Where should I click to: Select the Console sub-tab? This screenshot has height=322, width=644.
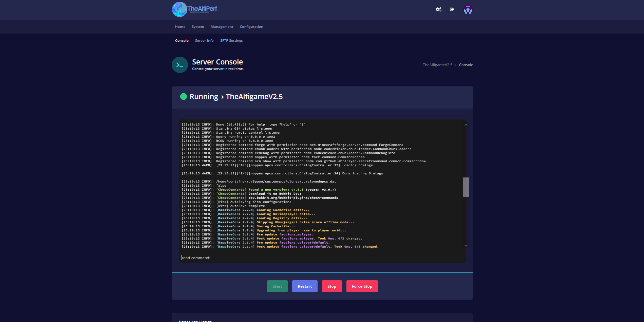(182, 41)
